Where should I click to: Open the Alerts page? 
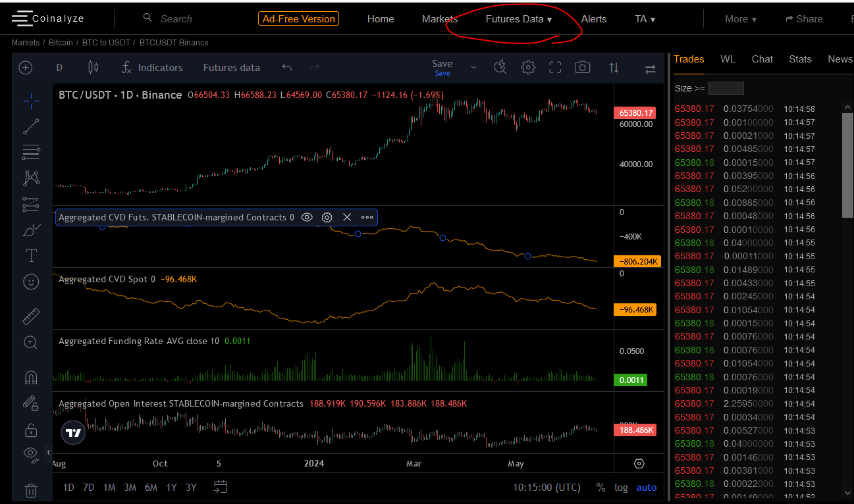pos(594,19)
